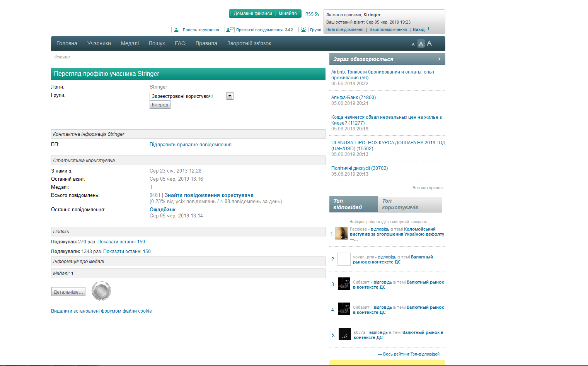Click the RSS feed icon
Image resolution: width=588 pixels, height=366 pixels.
coord(316,14)
